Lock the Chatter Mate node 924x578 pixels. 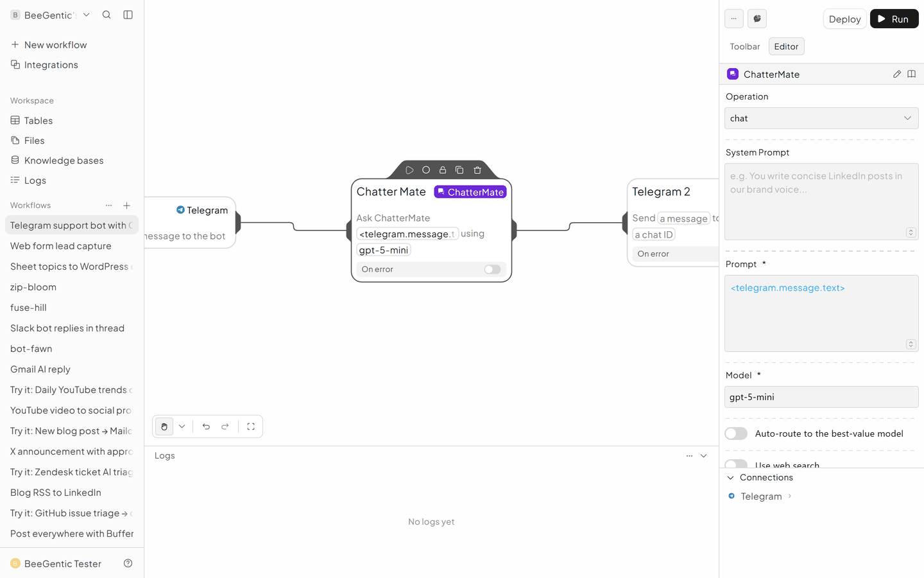tap(443, 170)
